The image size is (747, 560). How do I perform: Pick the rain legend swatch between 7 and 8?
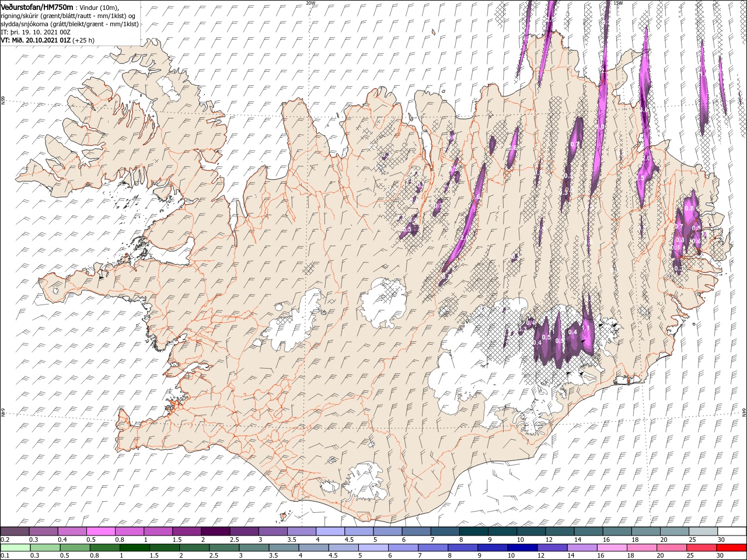[x=433, y=548]
